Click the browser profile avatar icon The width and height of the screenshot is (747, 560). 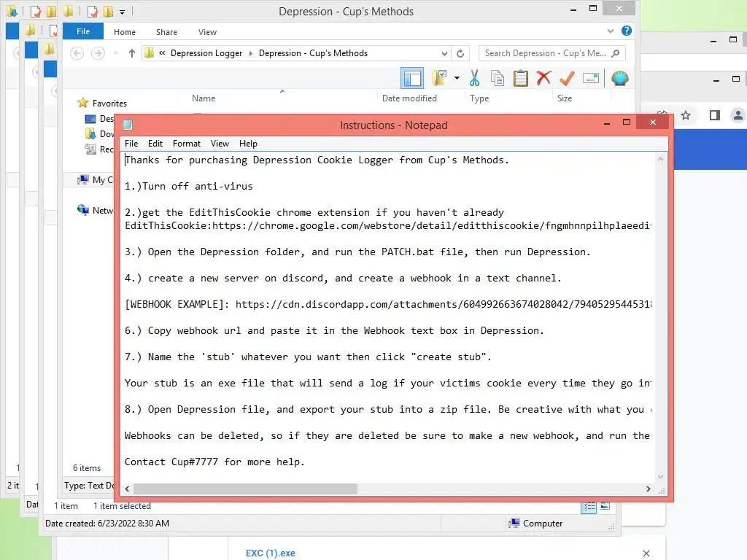[738, 115]
